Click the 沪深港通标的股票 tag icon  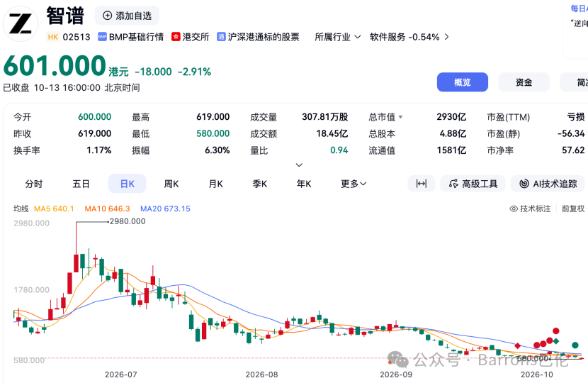[x=221, y=37]
